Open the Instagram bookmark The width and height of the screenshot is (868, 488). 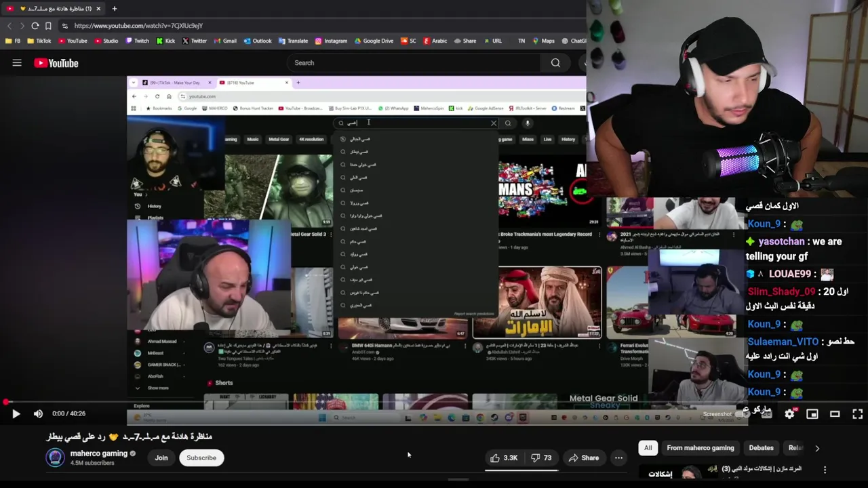(330, 41)
